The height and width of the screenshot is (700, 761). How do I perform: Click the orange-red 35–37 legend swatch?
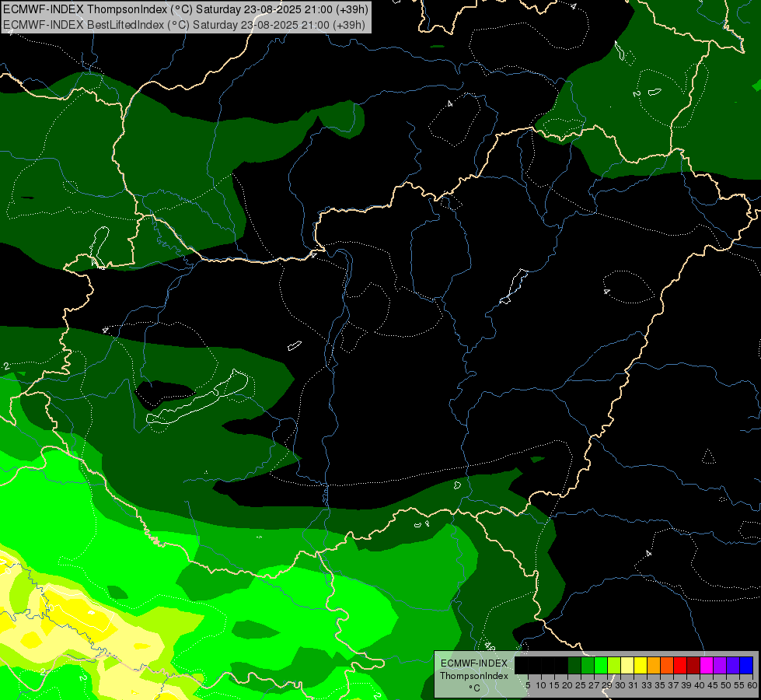[667, 665]
